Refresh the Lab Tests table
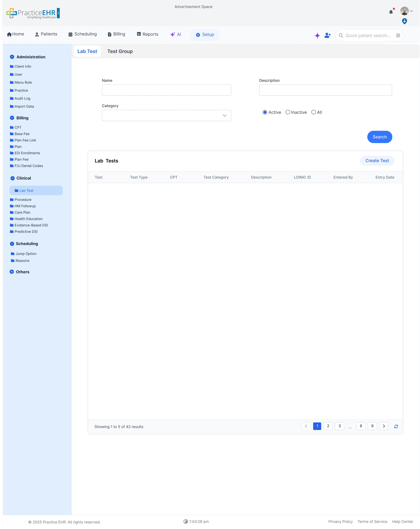 tap(396, 426)
